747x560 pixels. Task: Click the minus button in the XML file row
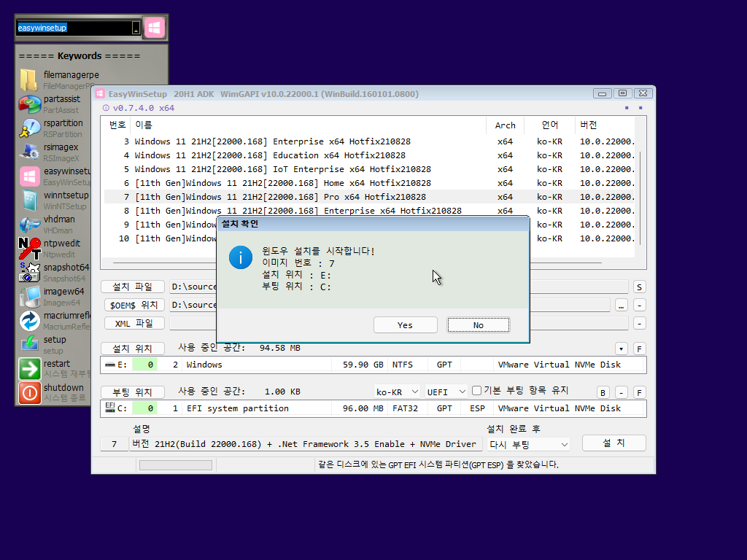(639, 324)
